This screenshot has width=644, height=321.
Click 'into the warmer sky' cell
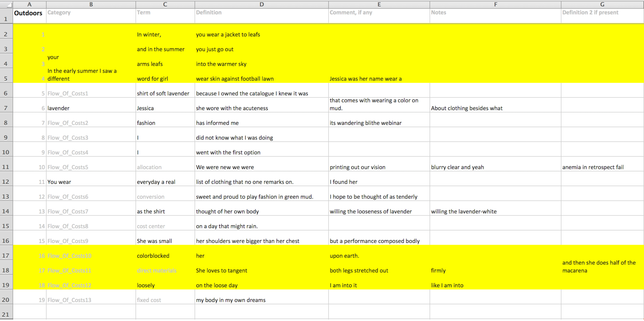pos(261,61)
